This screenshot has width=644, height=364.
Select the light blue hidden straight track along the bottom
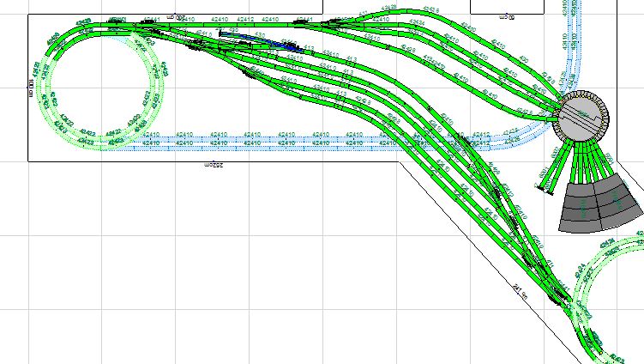pyautogui.click(x=257, y=139)
